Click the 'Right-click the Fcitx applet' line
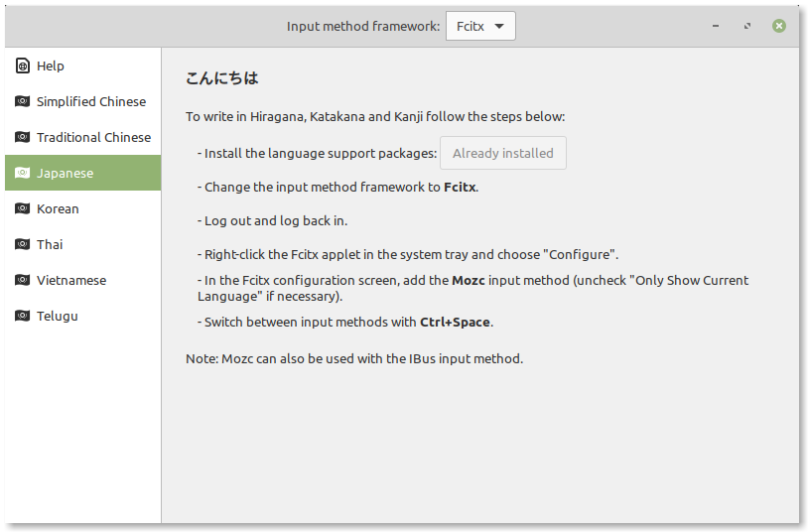 pyautogui.click(x=408, y=255)
